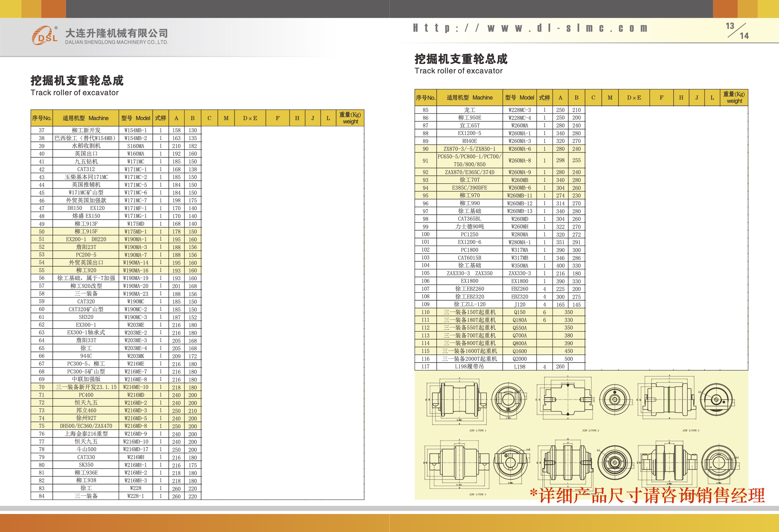Click machine cell 九五钻机
Image resolution: width=779 pixels, height=532 pixels.
86,161
